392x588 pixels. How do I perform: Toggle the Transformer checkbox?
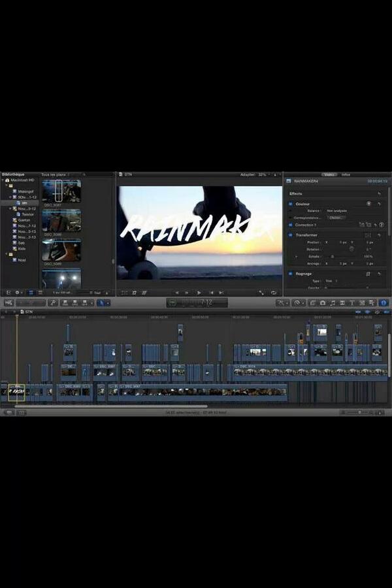pyautogui.click(x=290, y=235)
